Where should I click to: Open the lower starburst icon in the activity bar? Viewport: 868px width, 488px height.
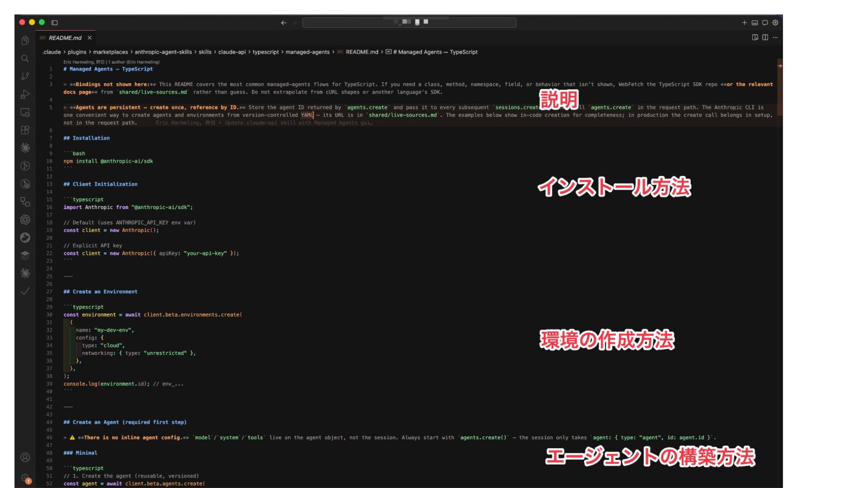[25, 273]
